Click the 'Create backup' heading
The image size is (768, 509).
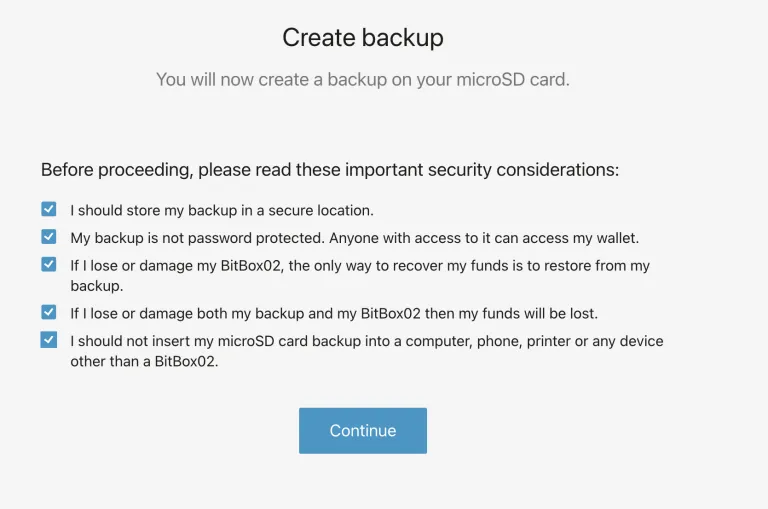point(363,38)
